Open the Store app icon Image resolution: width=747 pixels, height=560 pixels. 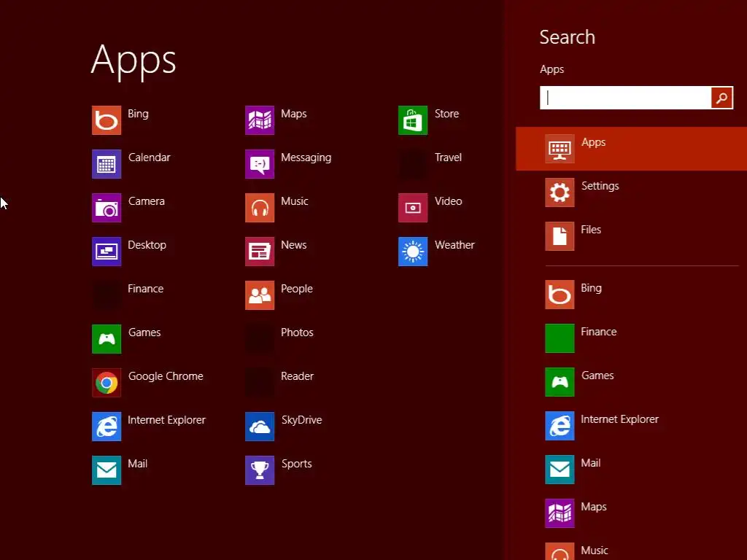(x=413, y=120)
